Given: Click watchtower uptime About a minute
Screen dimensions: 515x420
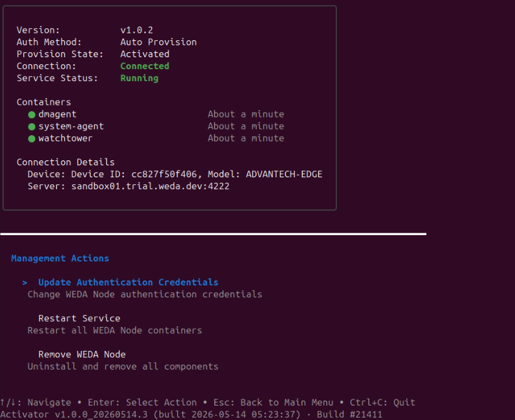Looking at the screenshot, I should 246,138.
